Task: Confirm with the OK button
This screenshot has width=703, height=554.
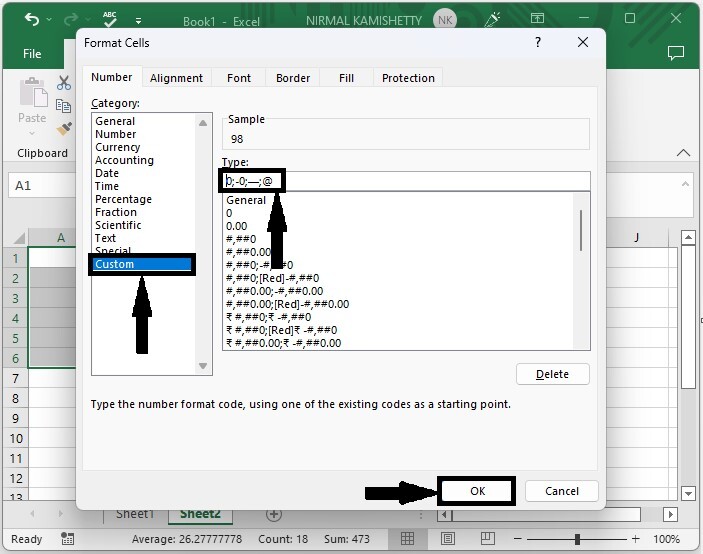Action: 477,491
